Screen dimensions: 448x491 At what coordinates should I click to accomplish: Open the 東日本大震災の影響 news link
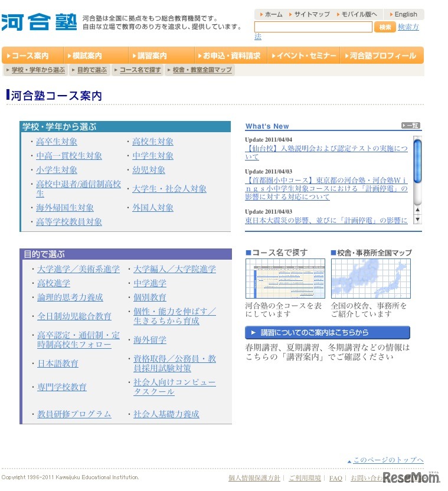326,221
